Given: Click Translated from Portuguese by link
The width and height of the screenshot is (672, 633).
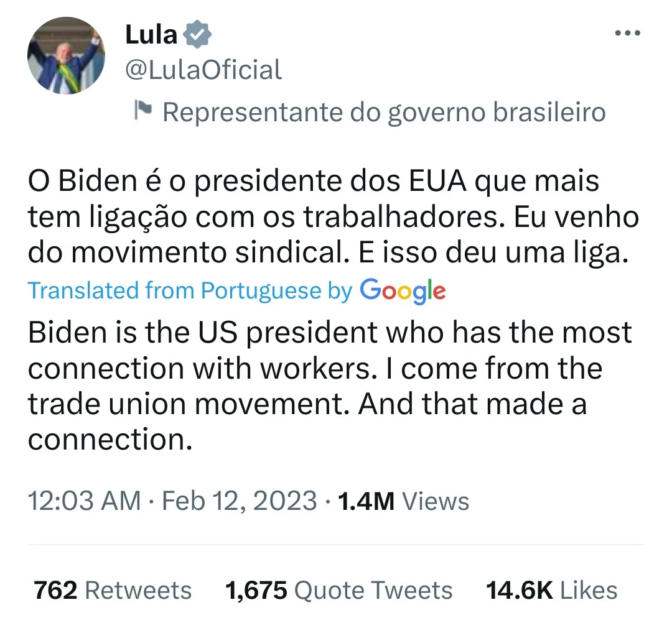Looking at the screenshot, I should coord(190,290).
